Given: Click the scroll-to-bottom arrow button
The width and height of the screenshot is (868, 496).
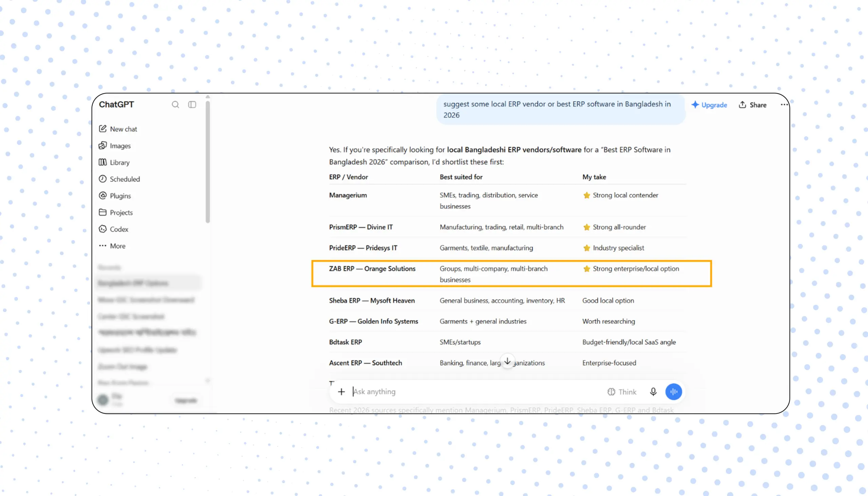Looking at the screenshot, I should pyautogui.click(x=507, y=361).
